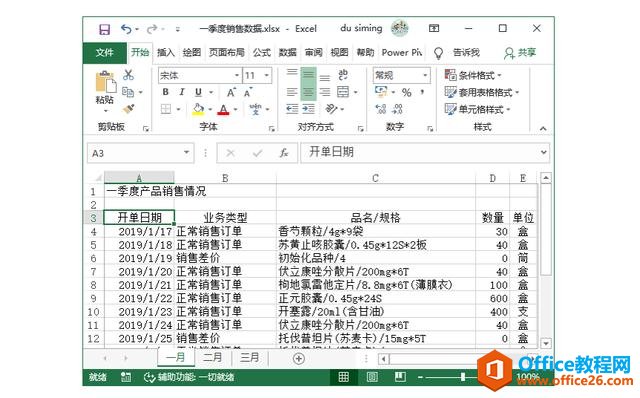Open the number format 常规 dropdown
This screenshot has height=398, width=640.
pos(425,76)
